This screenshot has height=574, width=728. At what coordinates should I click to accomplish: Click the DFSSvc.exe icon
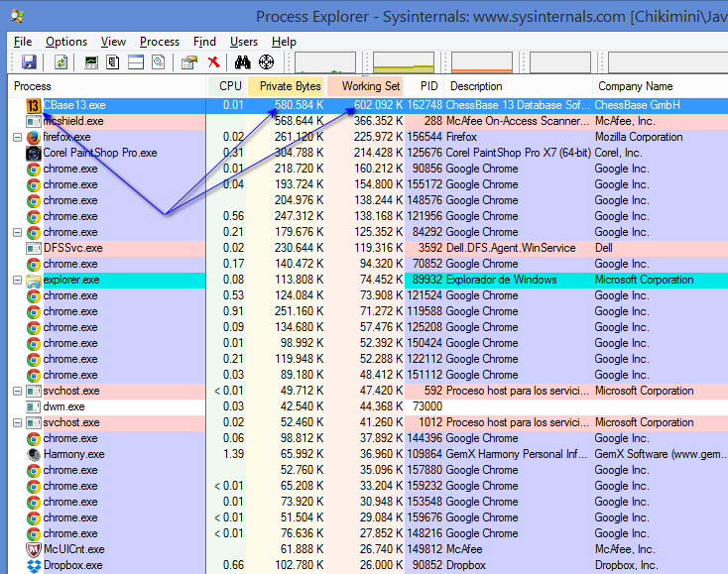coord(34,248)
